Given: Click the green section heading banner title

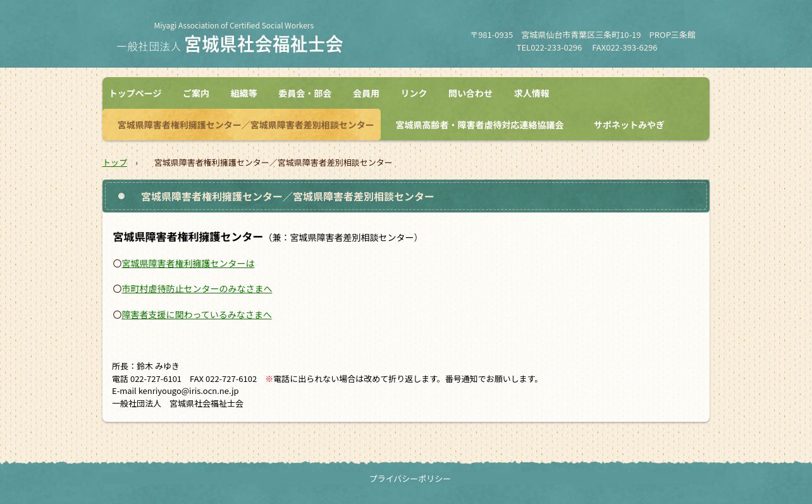Looking at the screenshot, I should click(x=288, y=197).
